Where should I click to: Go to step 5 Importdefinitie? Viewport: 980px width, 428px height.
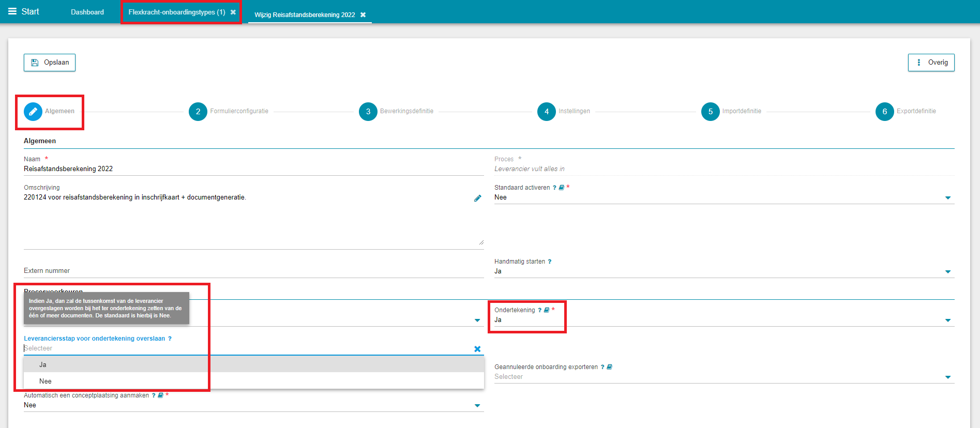click(x=711, y=111)
